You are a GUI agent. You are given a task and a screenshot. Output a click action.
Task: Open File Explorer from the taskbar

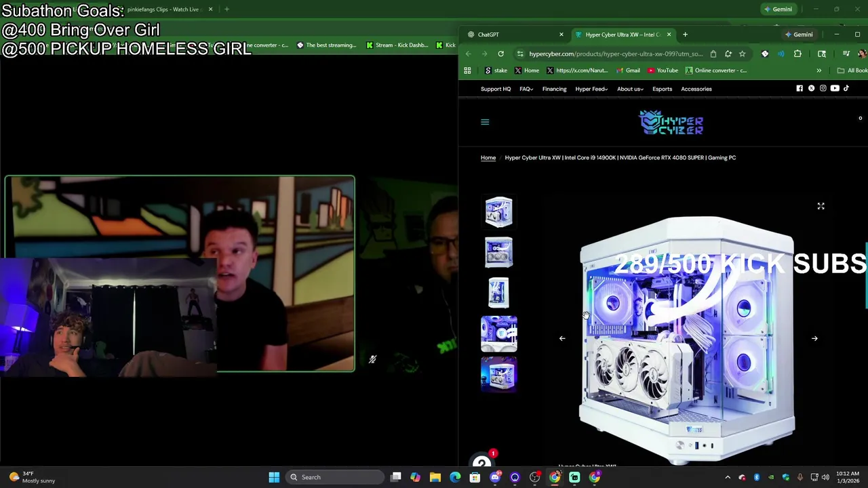click(x=435, y=477)
